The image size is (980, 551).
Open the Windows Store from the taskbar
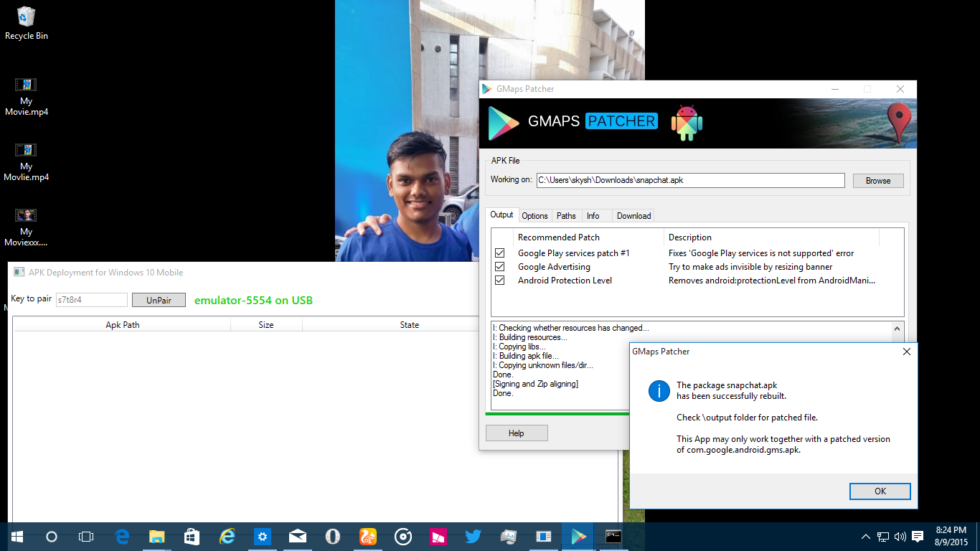coord(192,537)
